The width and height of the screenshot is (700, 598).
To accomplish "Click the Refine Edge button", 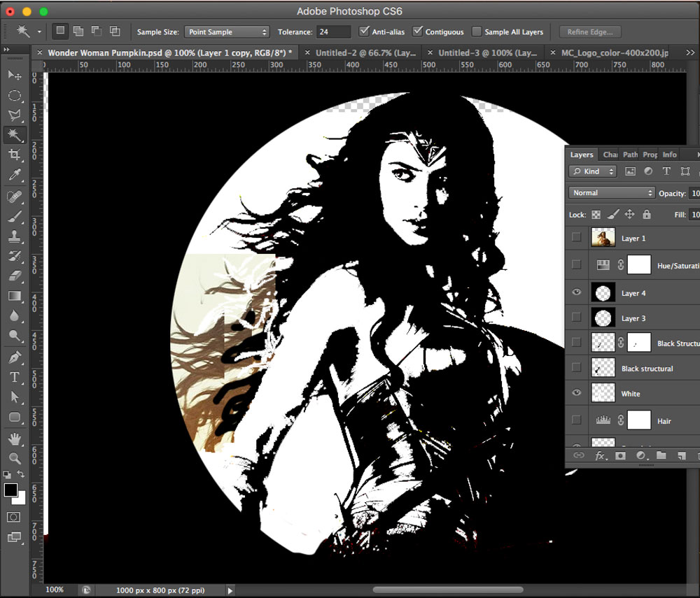I will (x=590, y=31).
